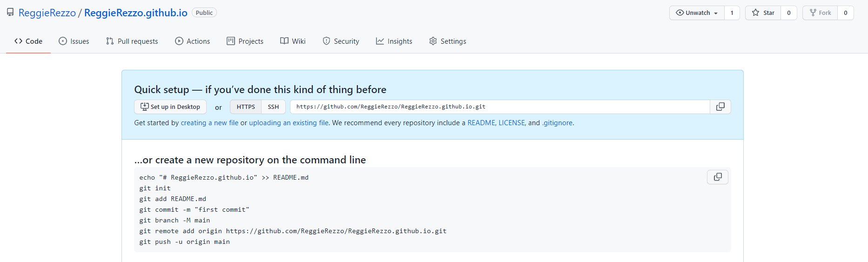View the Insights tab

[394, 41]
